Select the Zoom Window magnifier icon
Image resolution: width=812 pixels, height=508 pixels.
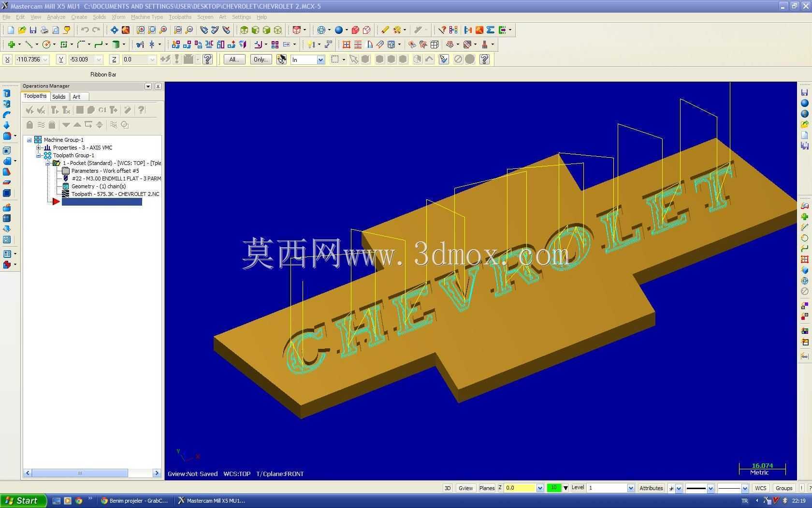[x=141, y=30]
